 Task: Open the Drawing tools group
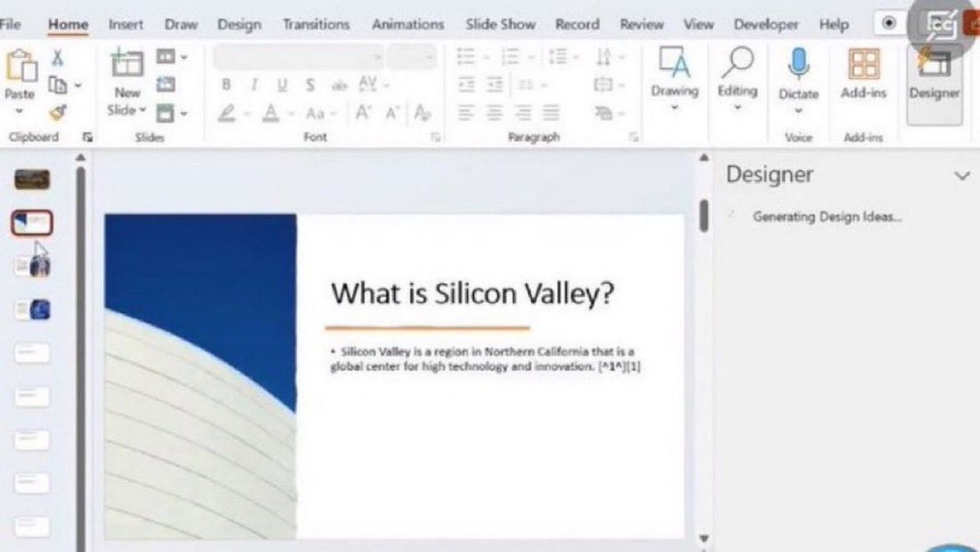(x=674, y=78)
